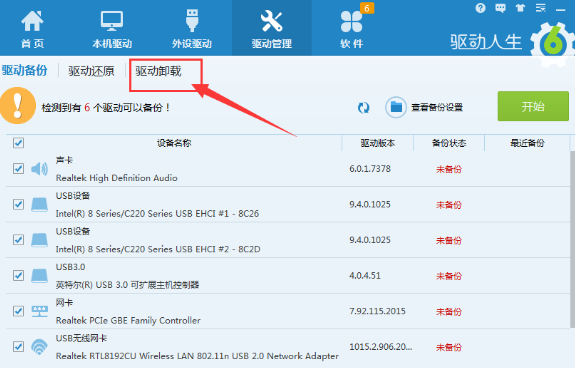Toggle the select-all checkbox in header
This screenshot has height=368, width=575.
[x=18, y=143]
